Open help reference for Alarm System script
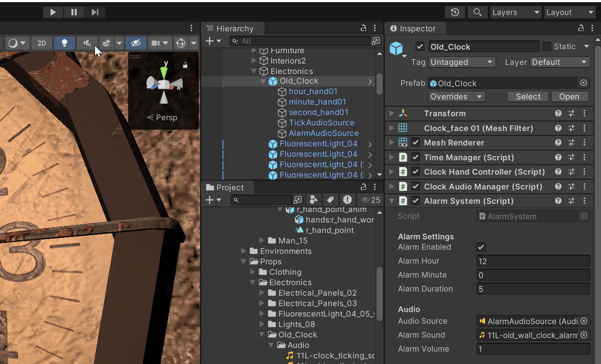The image size is (601, 364). click(558, 201)
